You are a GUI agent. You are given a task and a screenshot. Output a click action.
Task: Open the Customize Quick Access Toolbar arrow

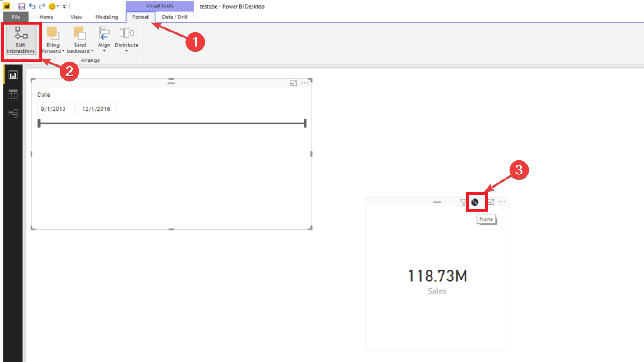coord(64,7)
